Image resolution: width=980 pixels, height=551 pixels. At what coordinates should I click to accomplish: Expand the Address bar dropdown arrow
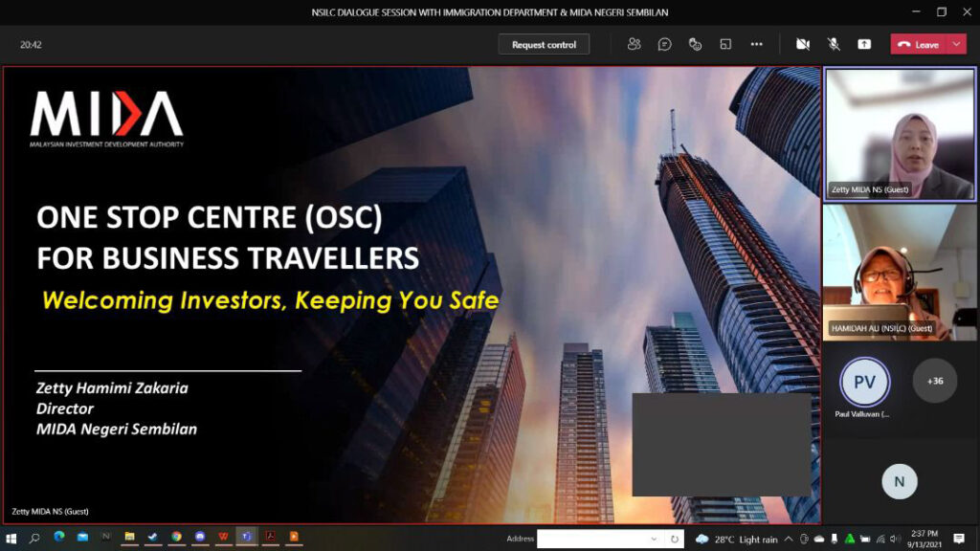(654, 539)
